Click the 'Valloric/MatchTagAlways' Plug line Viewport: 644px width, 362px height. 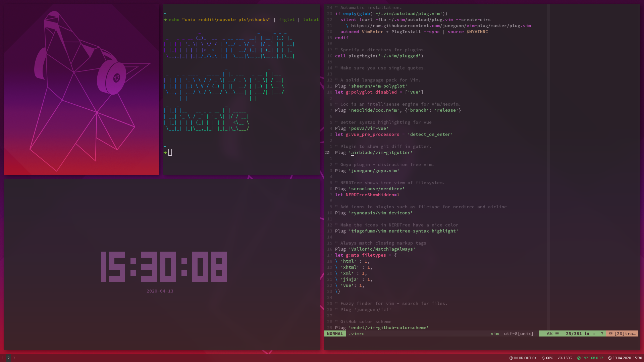(x=375, y=249)
